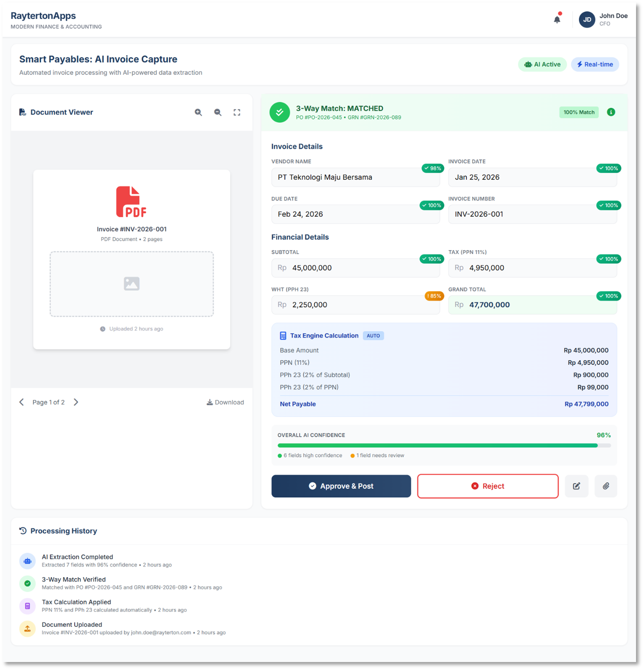Click 'AI Extraction Completed' history entry
Image resolution: width=644 pixels, height=670 pixels.
pos(77,557)
